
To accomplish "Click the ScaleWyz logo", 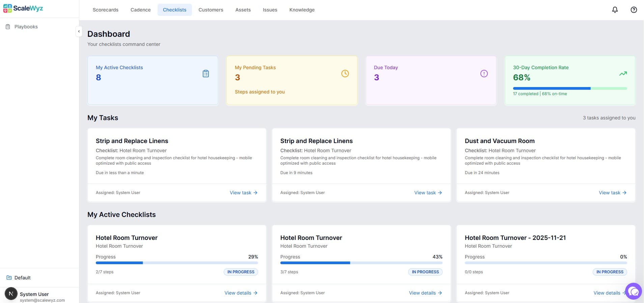I will point(23,8).
